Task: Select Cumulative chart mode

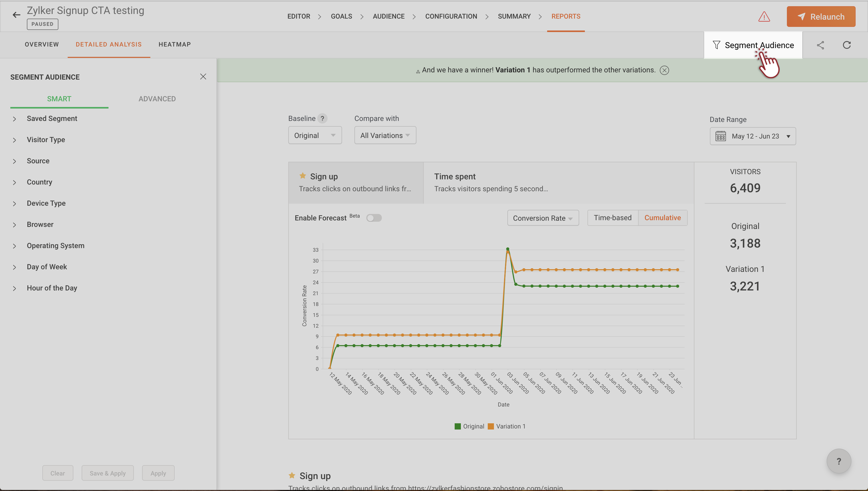Action: click(x=662, y=218)
